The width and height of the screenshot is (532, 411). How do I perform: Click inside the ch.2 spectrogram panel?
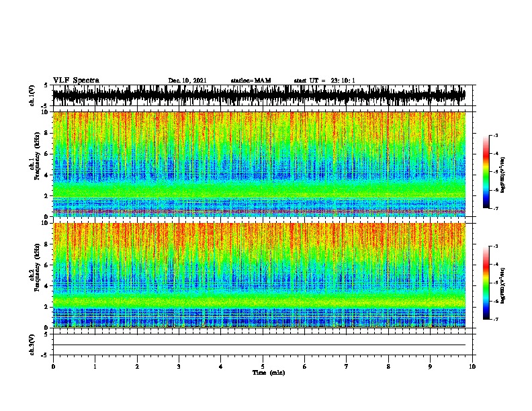click(259, 275)
